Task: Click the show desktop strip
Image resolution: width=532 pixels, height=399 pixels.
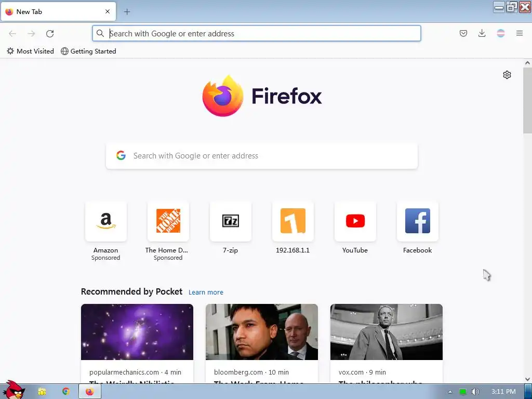Action: (528, 392)
